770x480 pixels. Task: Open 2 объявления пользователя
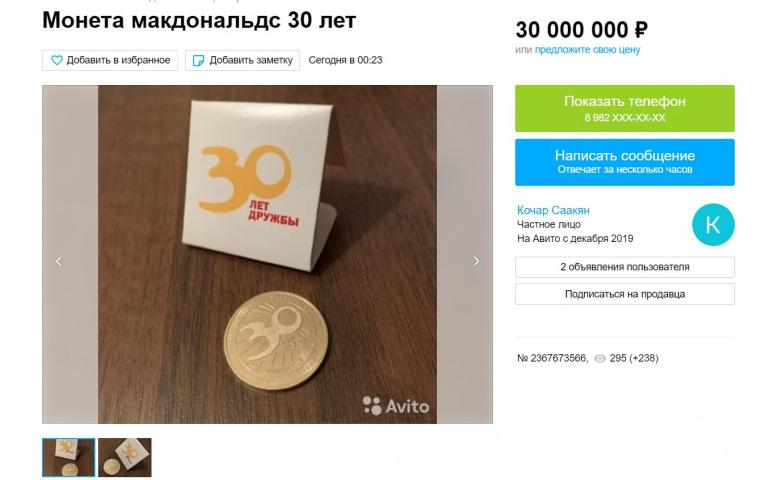(625, 267)
